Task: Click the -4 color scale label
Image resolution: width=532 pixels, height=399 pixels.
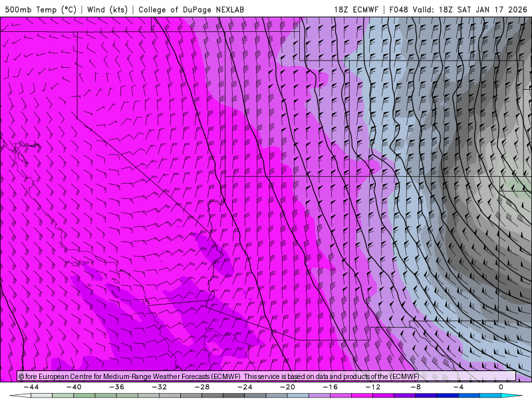Action: pos(458,387)
